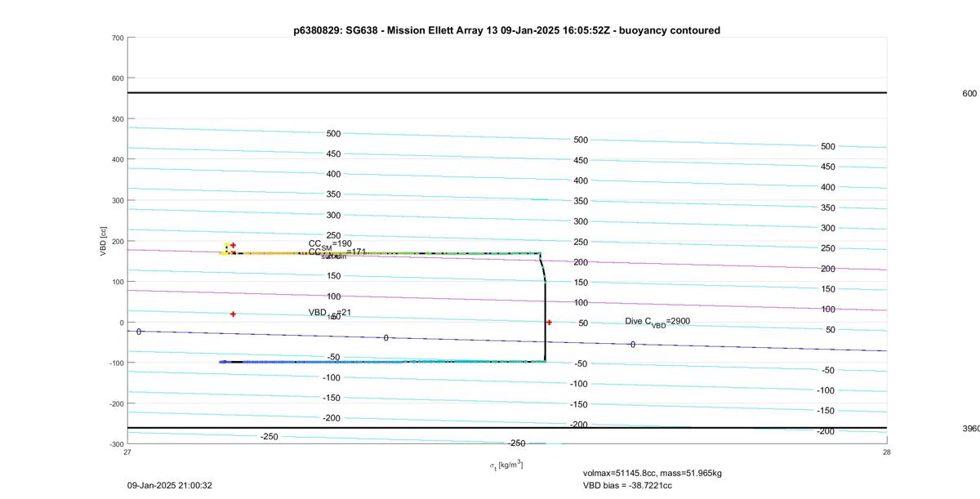Click the volmax=51145.8cc, mass=51.965kg text
Image resolution: width=980 pixels, height=499 pixels.
tap(652, 473)
